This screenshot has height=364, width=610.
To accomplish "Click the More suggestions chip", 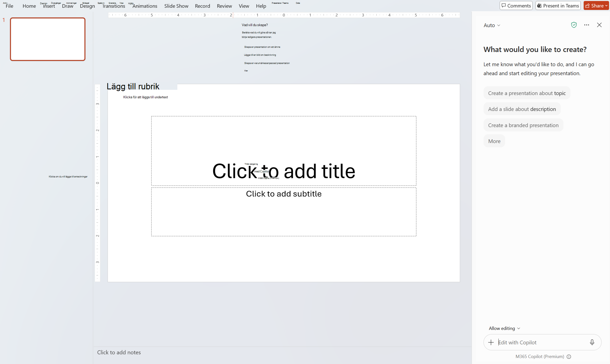I will [494, 141].
